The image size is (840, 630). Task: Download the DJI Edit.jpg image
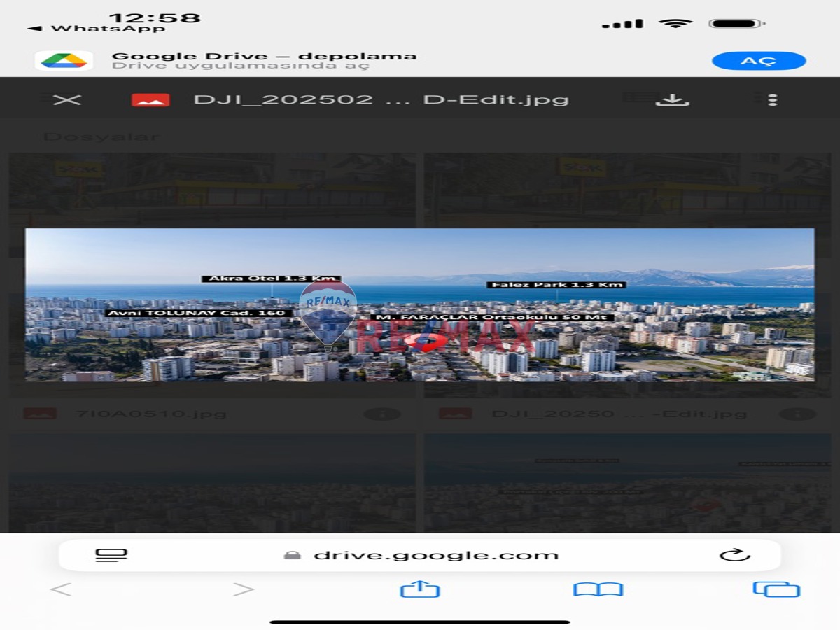point(672,99)
